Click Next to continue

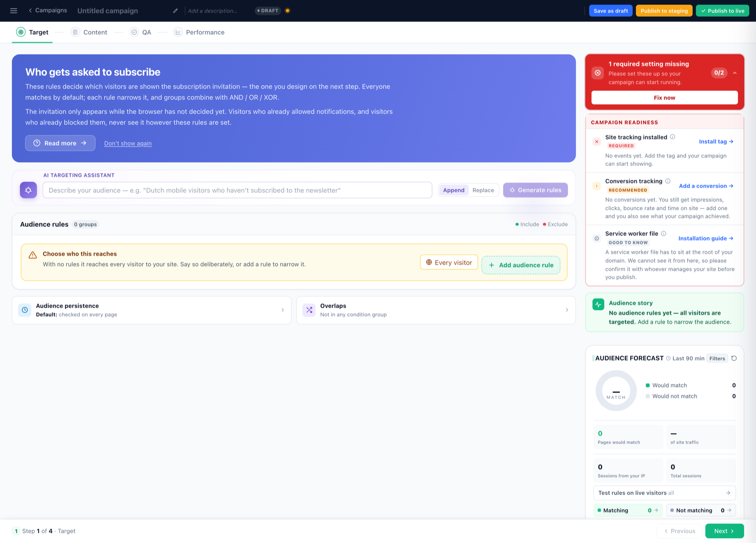(724, 531)
